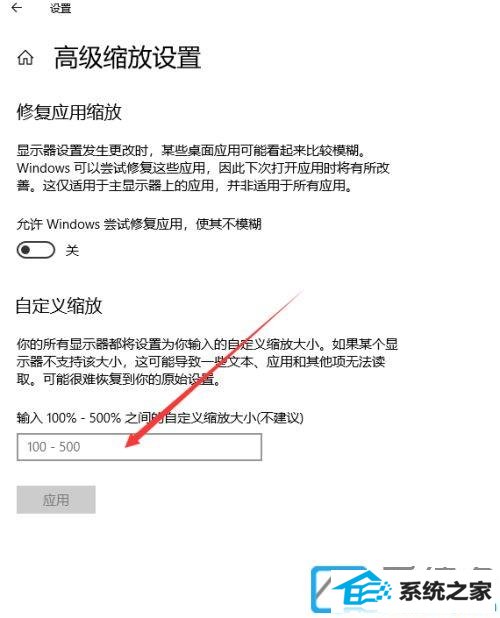Click the (不建议) text in the field label

coord(280,418)
